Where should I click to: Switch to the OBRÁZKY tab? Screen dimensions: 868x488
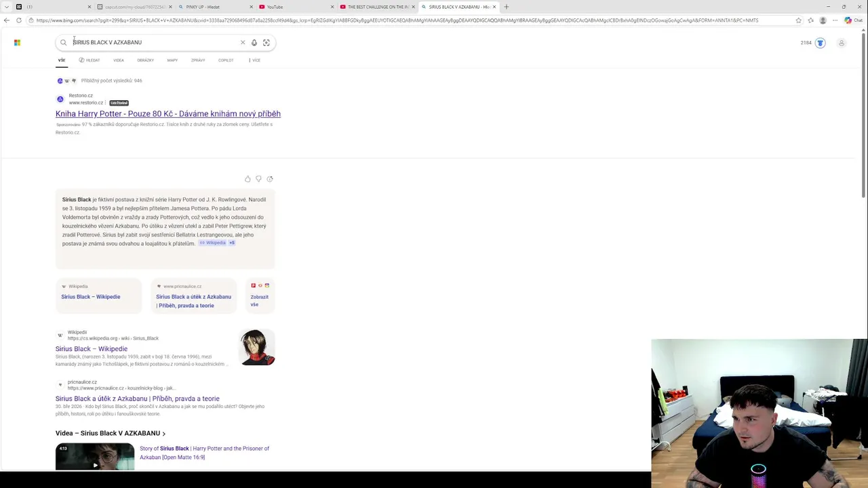[x=145, y=60]
